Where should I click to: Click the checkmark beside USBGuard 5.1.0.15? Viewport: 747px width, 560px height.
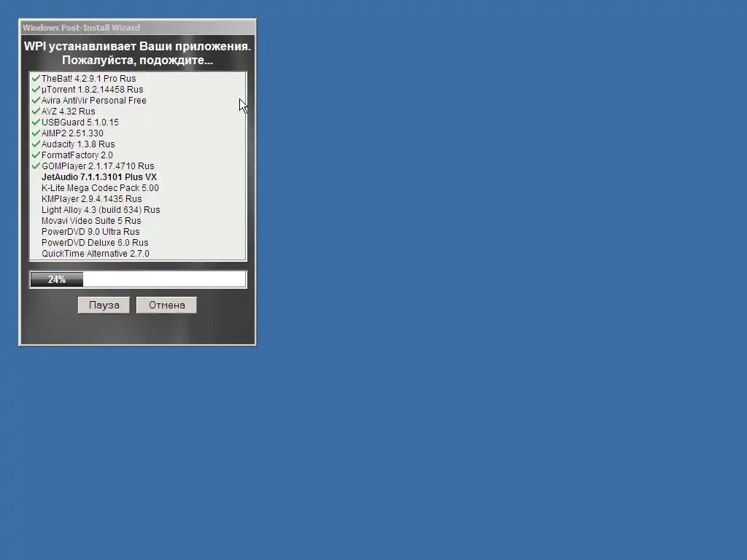click(36, 122)
